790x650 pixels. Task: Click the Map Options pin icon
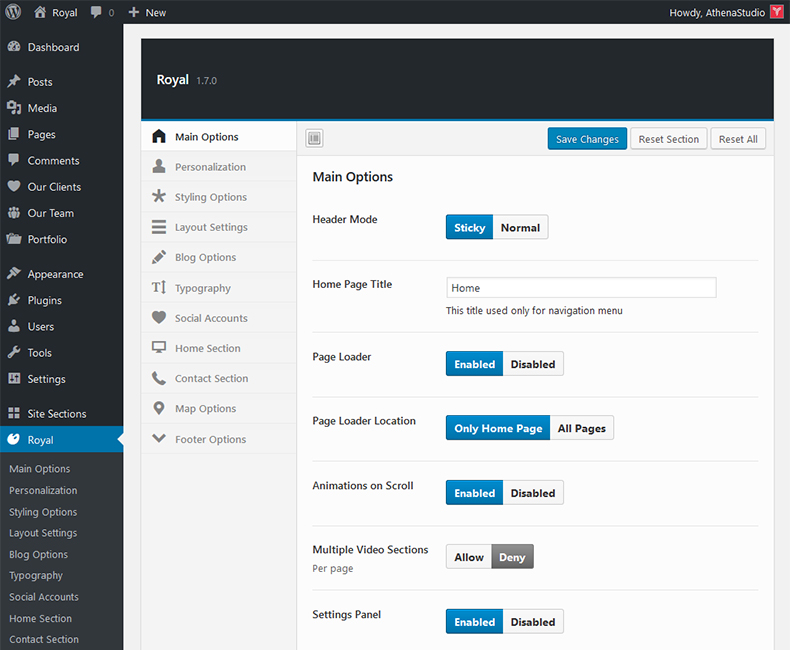point(159,408)
